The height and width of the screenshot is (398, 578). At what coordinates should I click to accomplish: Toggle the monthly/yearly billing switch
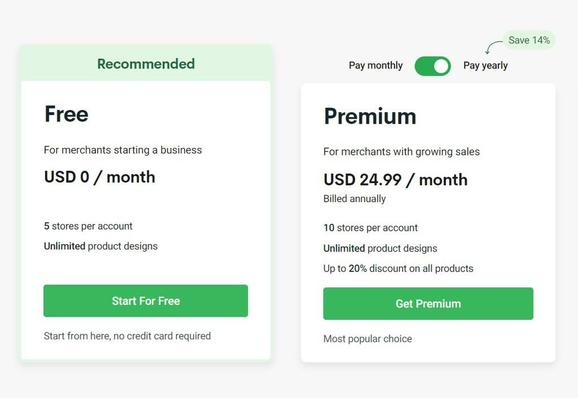[x=432, y=66]
